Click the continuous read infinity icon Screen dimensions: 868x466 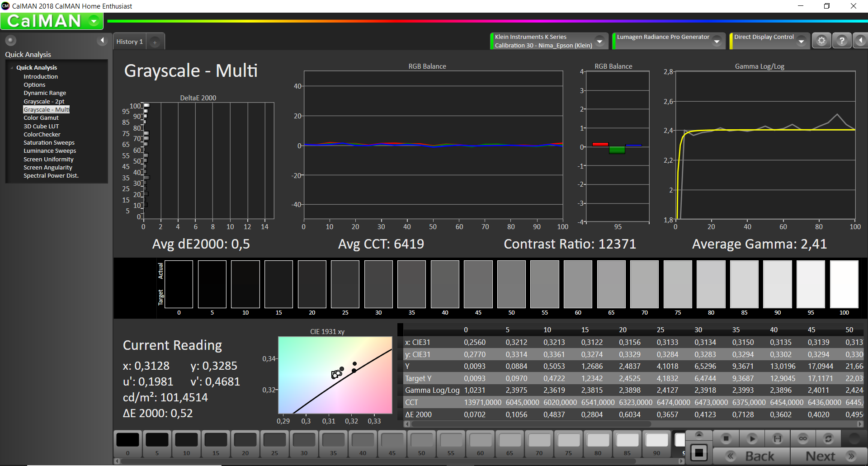(803, 438)
